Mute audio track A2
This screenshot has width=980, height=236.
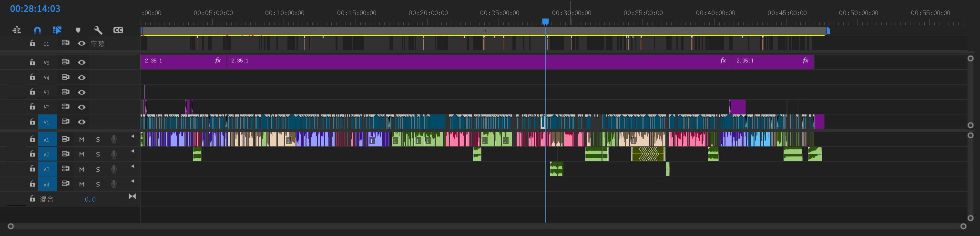coord(82,154)
